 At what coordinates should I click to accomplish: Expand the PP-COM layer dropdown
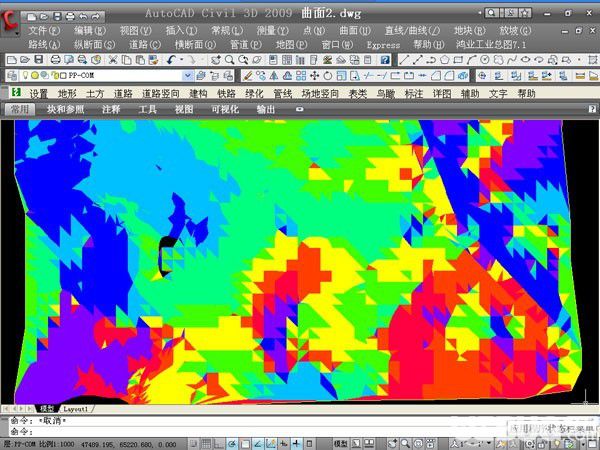click(188, 75)
